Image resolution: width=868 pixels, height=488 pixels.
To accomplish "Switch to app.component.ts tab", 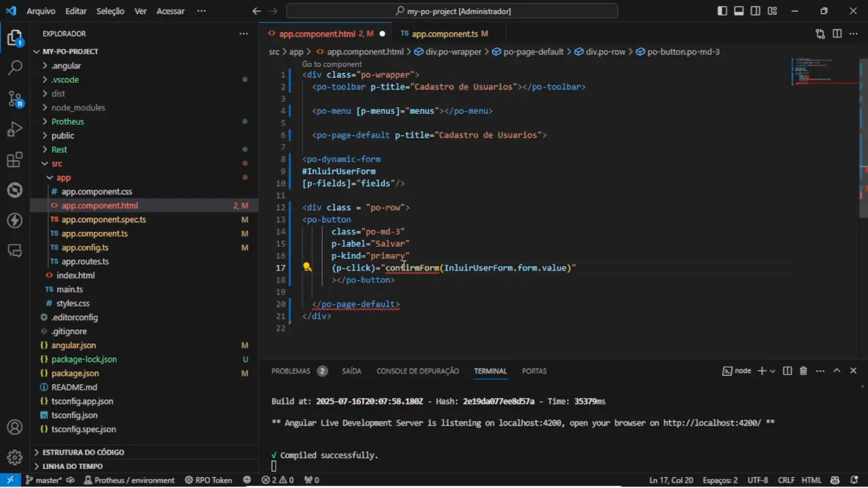I will click(444, 33).
